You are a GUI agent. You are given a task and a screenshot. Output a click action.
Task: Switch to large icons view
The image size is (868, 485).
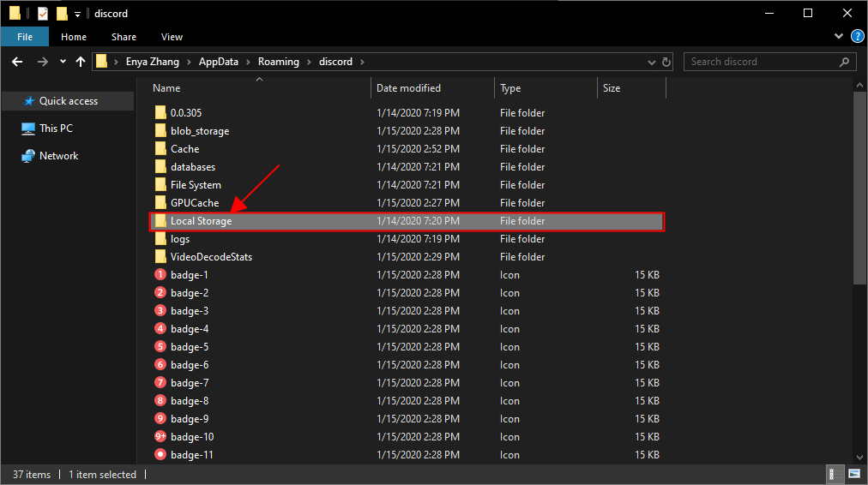pyautogui.click(x=853, y=474)
